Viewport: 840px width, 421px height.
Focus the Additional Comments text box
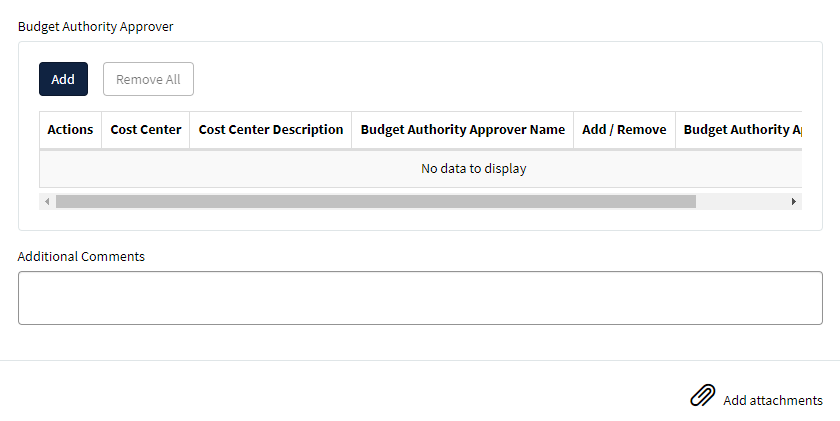(421, 298)
